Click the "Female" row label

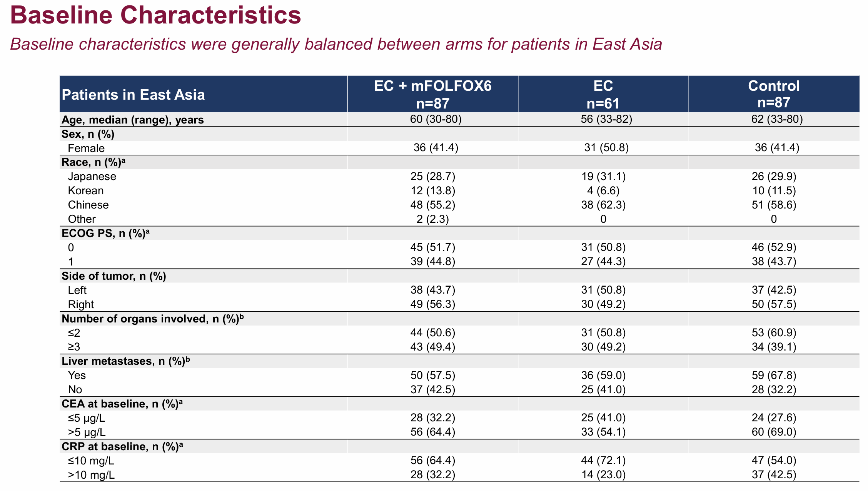86,148
